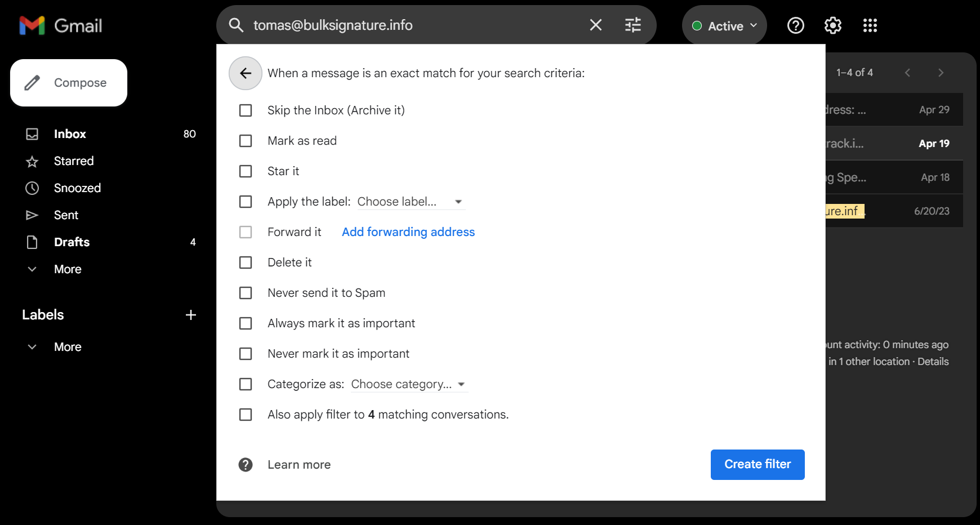Image resolution: width=980 pixels, height=525 pixels.
Task: Open the Inbox folder
Action: pyautogui.click(x=70, y=134)
